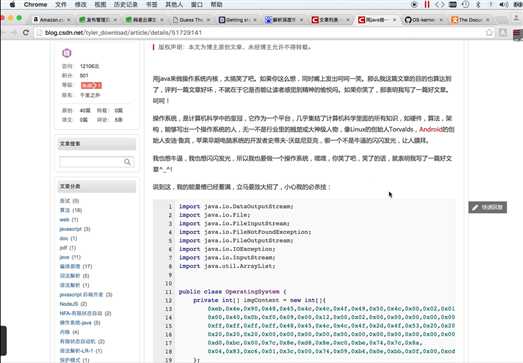The image size is (523, 363).
Task: Open the 操作系统-java (3) category link
Action: [80, 323]
